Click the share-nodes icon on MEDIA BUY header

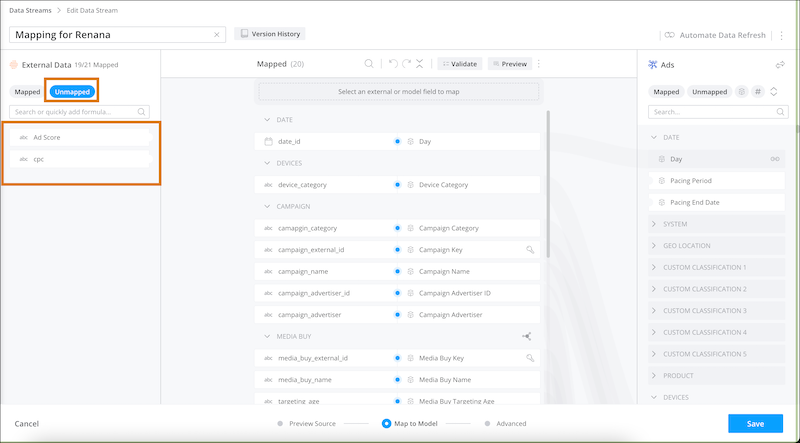click(527, 336)
